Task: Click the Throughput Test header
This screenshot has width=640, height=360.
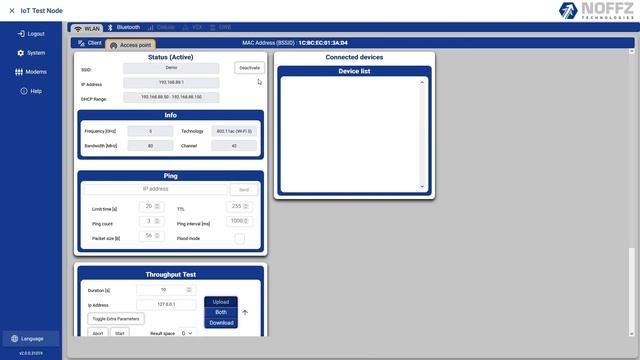Action: (x=171, y=275)
